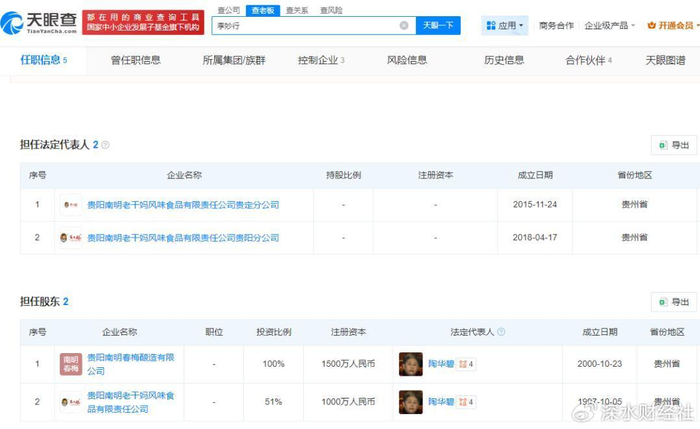Select the 查老板 search tab

(x=262, y=10)
